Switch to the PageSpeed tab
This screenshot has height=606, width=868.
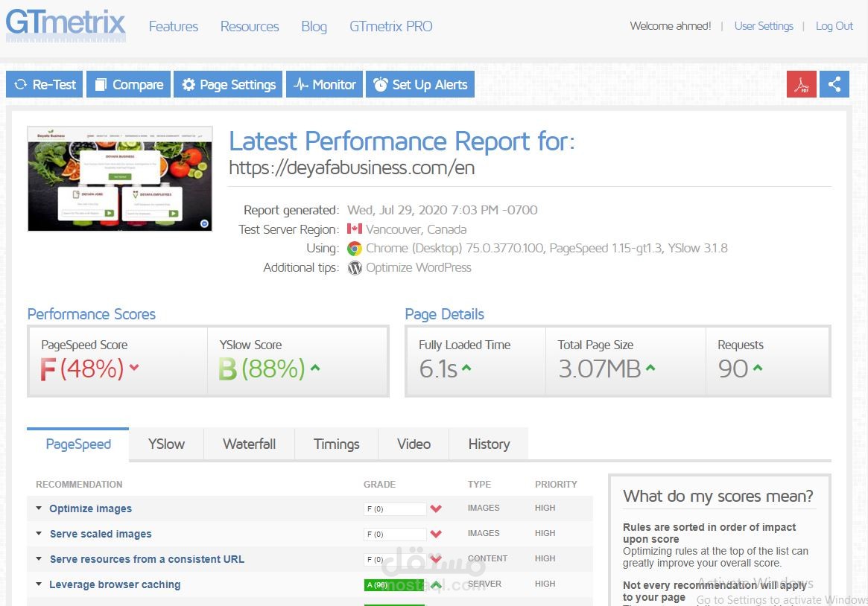pos(78,444)
